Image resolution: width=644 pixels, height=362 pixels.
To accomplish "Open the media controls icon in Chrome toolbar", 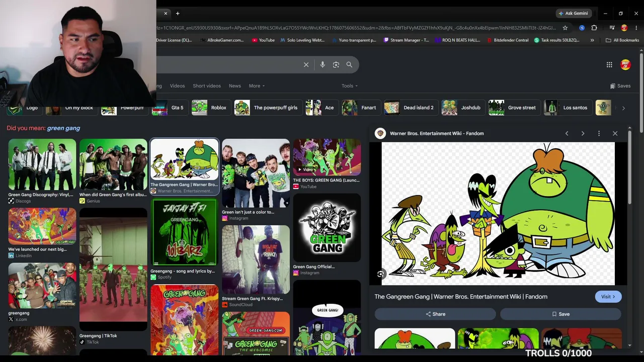I will [x=612, y=28].
